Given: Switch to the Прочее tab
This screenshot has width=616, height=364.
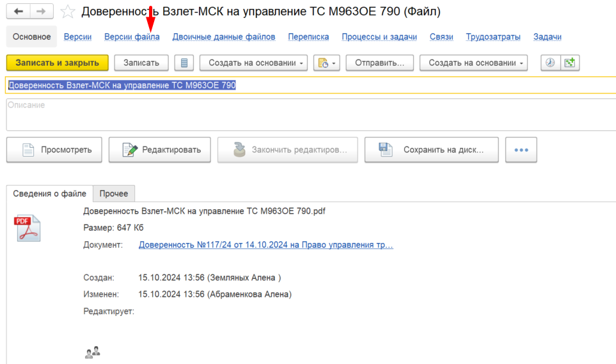Looking at the screenshot, I should coord(113,193).
